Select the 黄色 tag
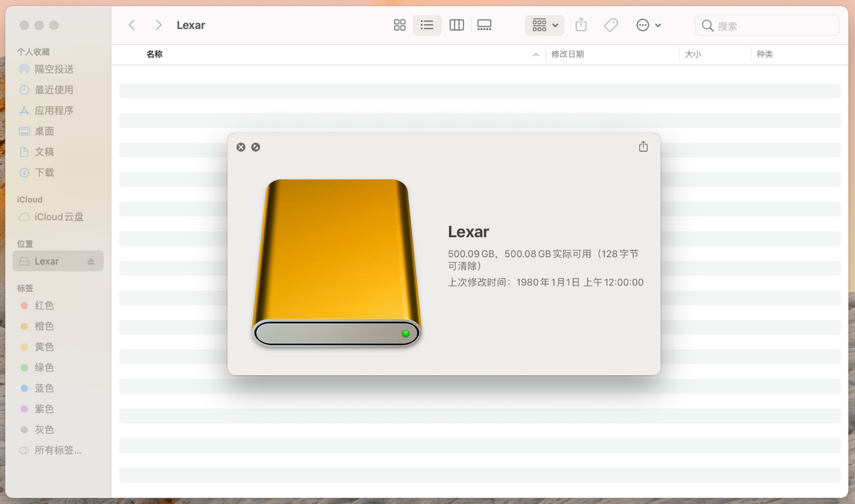This screenshot has width=855, height=504. (x=44, y=347)
